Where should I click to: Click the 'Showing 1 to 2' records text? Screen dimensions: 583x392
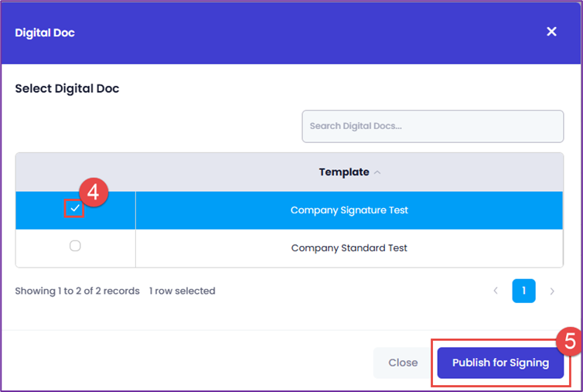77,291
